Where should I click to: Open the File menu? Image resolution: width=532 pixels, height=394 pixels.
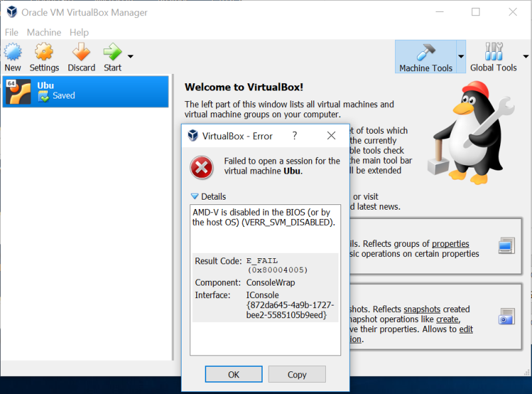[11, 32]
